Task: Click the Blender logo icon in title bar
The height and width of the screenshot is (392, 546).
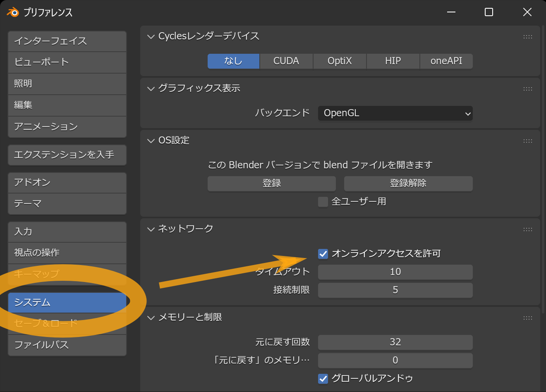Action: (x=13, y=12)
